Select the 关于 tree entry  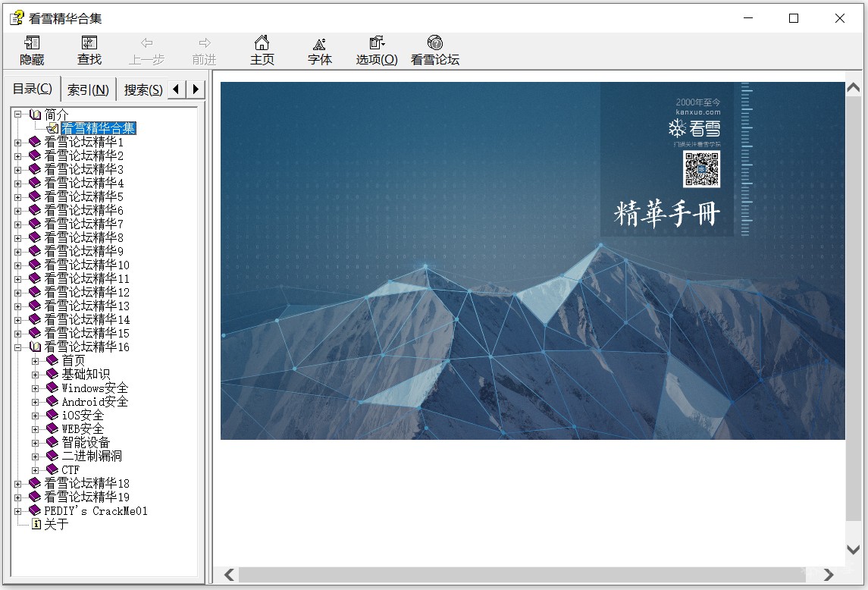coord(56,524)
